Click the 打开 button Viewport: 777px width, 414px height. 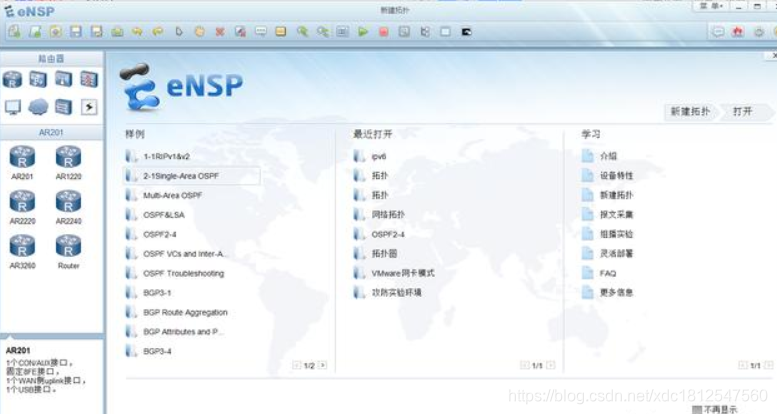(743, 112)
